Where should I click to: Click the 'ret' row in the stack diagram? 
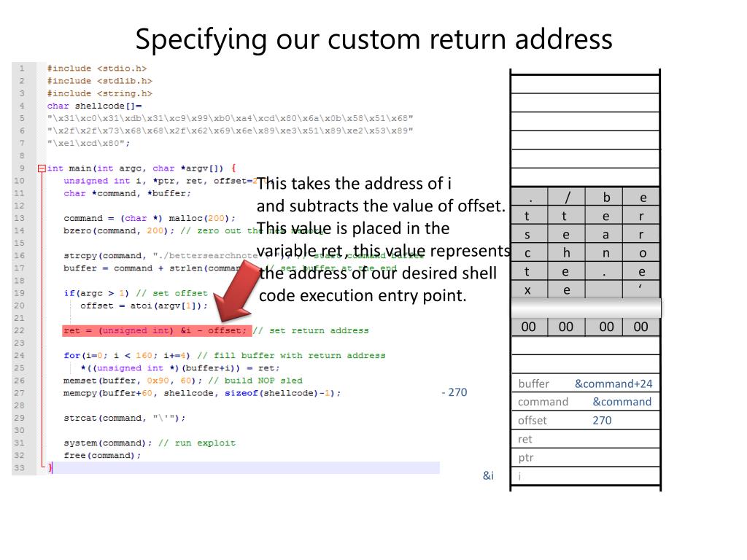[586, 439]
